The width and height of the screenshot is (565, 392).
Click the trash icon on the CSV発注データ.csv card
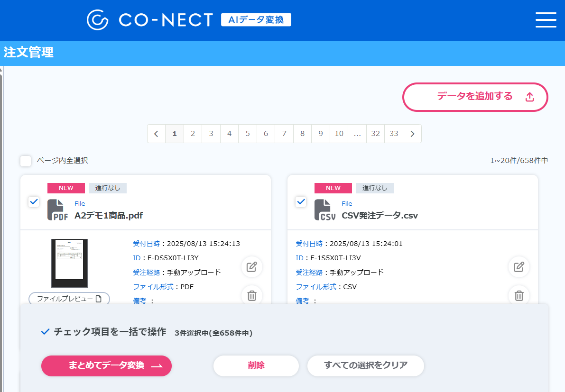click(x=519, y=295)
